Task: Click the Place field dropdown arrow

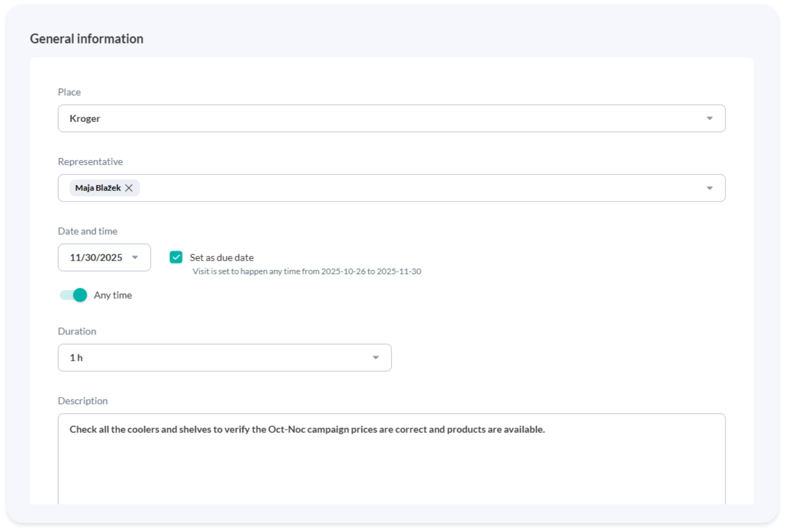Action: pyautogui.click(x=709, y=118)
